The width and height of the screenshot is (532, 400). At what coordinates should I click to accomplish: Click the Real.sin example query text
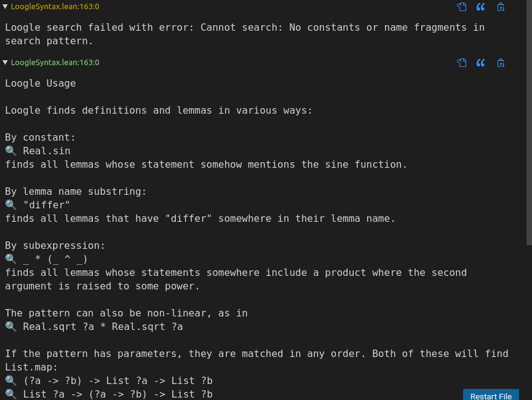[47, 151]
